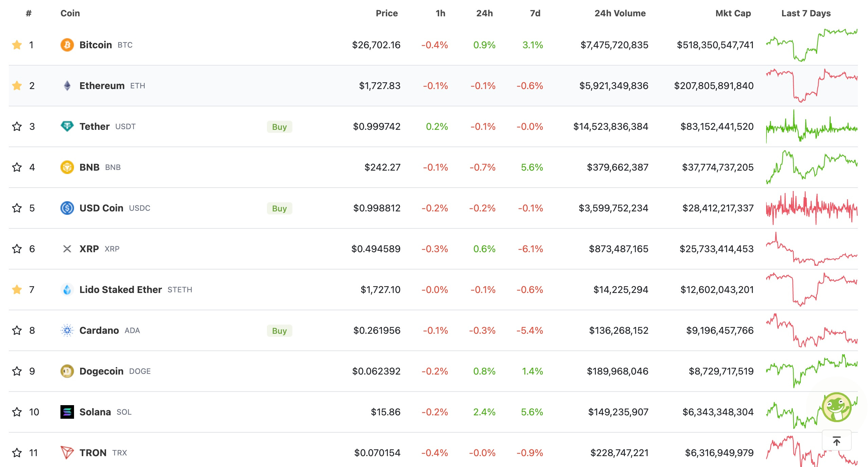868x467 pixels.
Task: Click the USD Coin logo
Action: (x=67, y=208)
